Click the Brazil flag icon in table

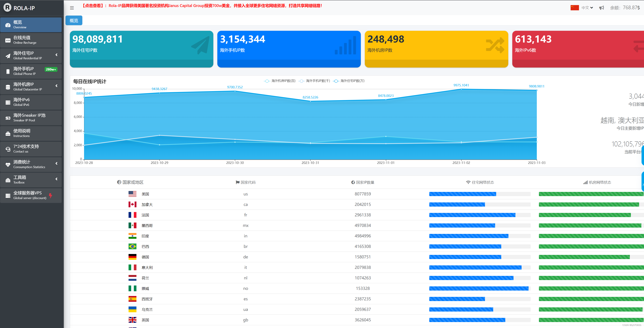[132, 246]
